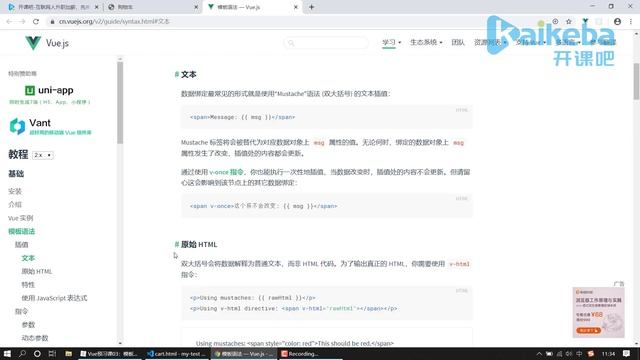Screen dimensions: 640x360
Task: Click the taskbar clock showing 11:34
Action: pos(608,354)
